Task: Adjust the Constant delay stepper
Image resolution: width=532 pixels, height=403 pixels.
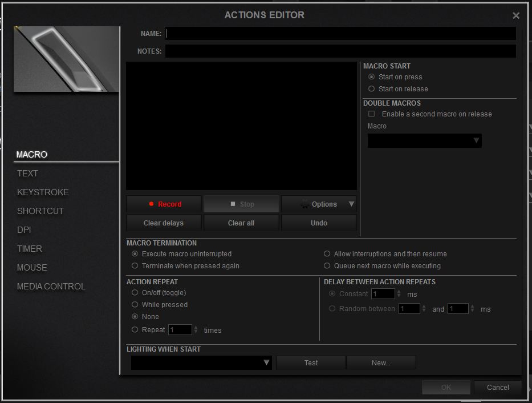Action: [399, 293]
